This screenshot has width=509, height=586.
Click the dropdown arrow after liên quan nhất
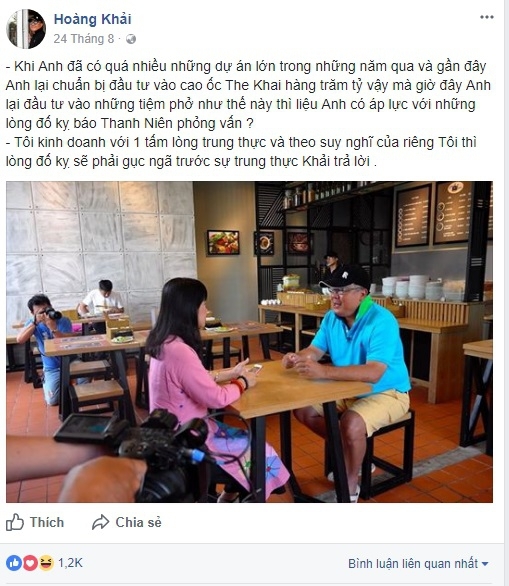point(485,564)
